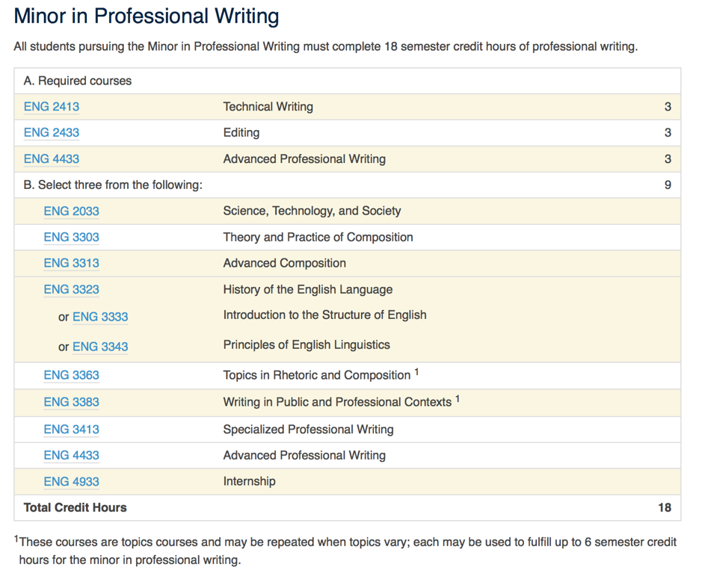Follow the ENG 3413 Specialized Professional Writing link
Image resolution: width=702 pixels, height=588 pixels.
tap(71, 430)
